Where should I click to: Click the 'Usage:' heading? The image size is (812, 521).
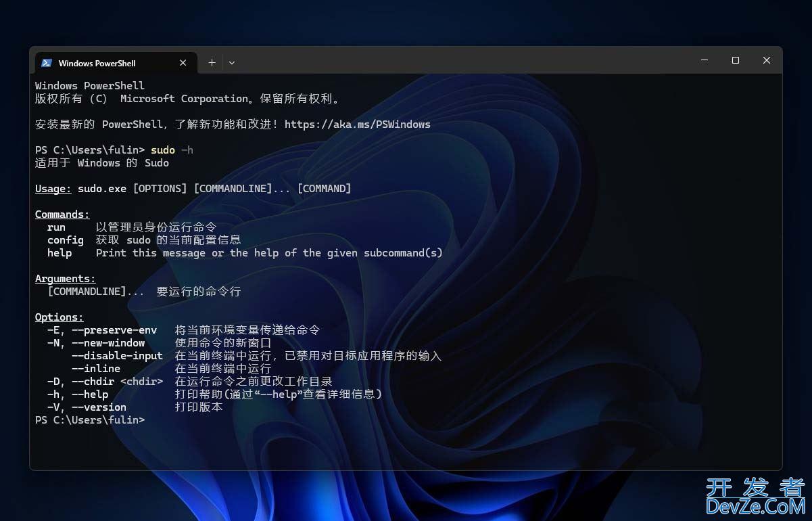(x=53, y=189)
